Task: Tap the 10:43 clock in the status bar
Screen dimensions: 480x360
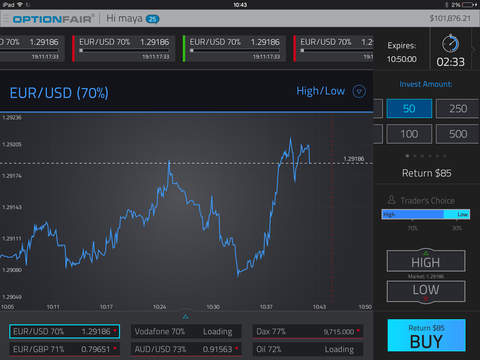Action: click(x=240, y=4)
